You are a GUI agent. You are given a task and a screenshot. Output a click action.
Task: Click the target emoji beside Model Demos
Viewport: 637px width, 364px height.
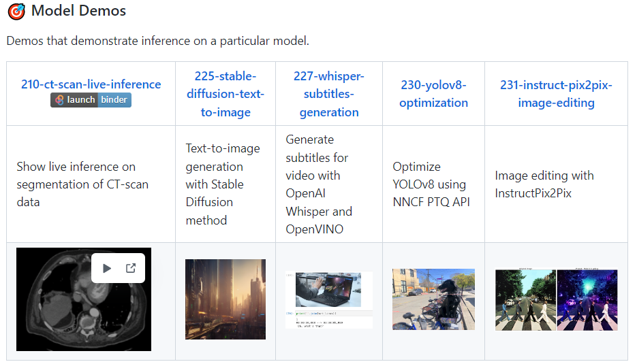16,12
